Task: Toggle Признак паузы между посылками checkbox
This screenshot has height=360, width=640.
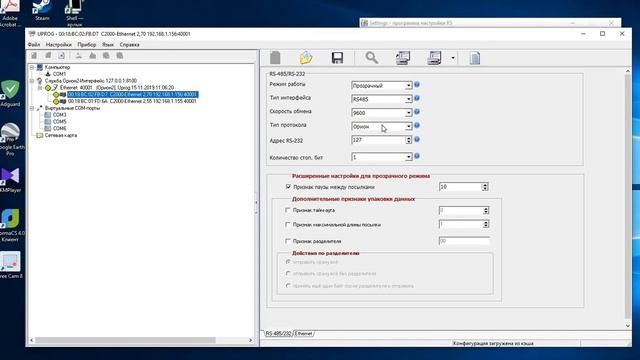Action: [288, 187]
